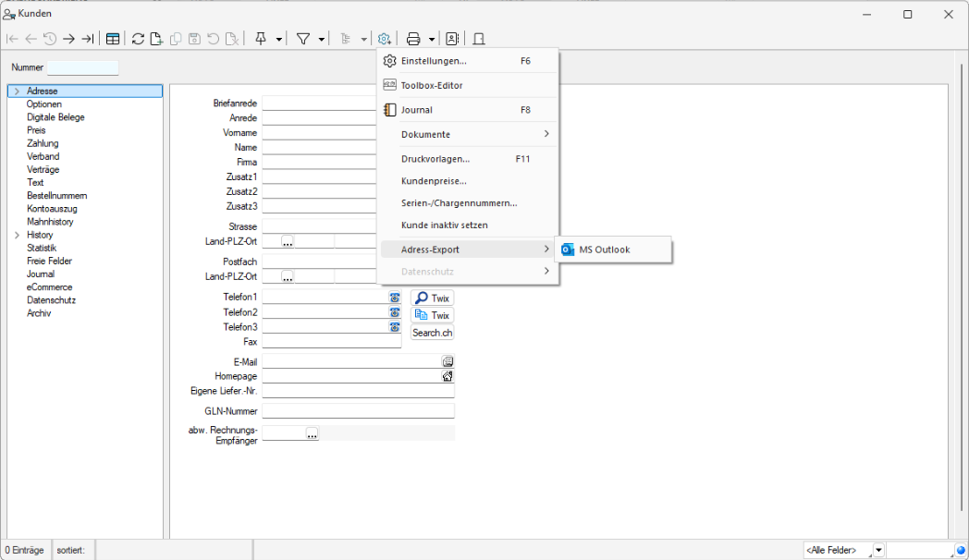Image resolution: width=969 pixels, height=560 pixels.
Task: Open tree structure dropdown arrow
Action: coord(363,40)
